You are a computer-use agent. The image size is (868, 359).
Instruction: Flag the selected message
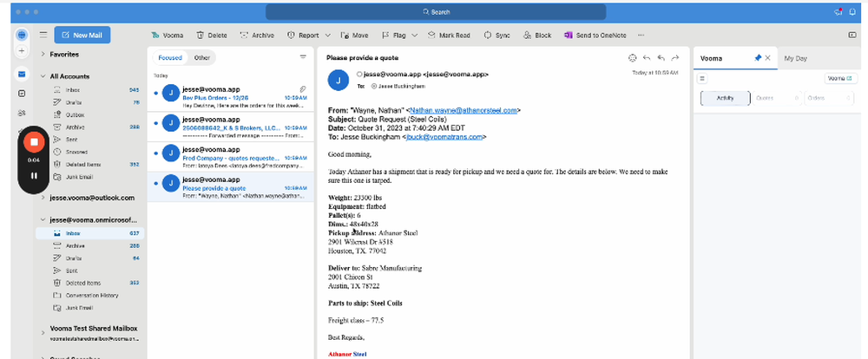pos(393,35)
